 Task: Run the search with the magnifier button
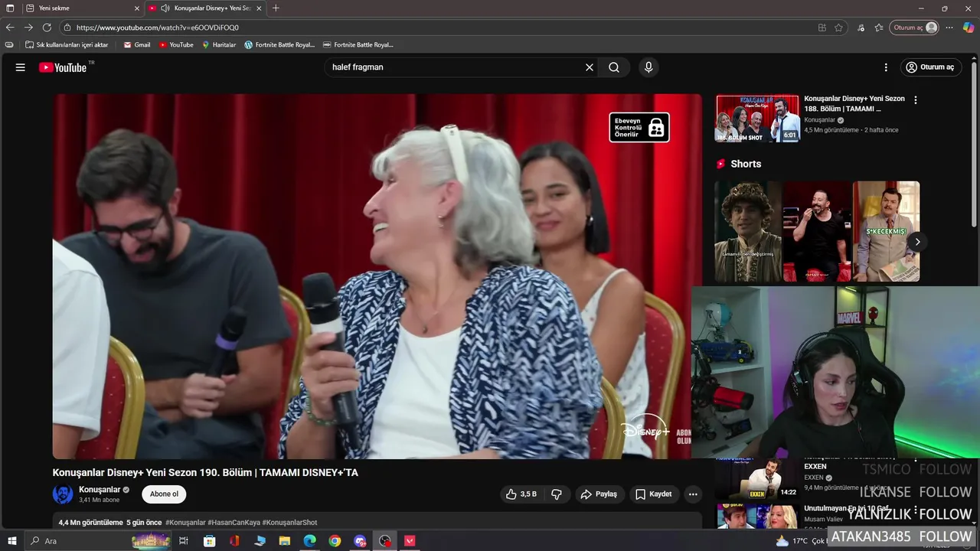614,67
